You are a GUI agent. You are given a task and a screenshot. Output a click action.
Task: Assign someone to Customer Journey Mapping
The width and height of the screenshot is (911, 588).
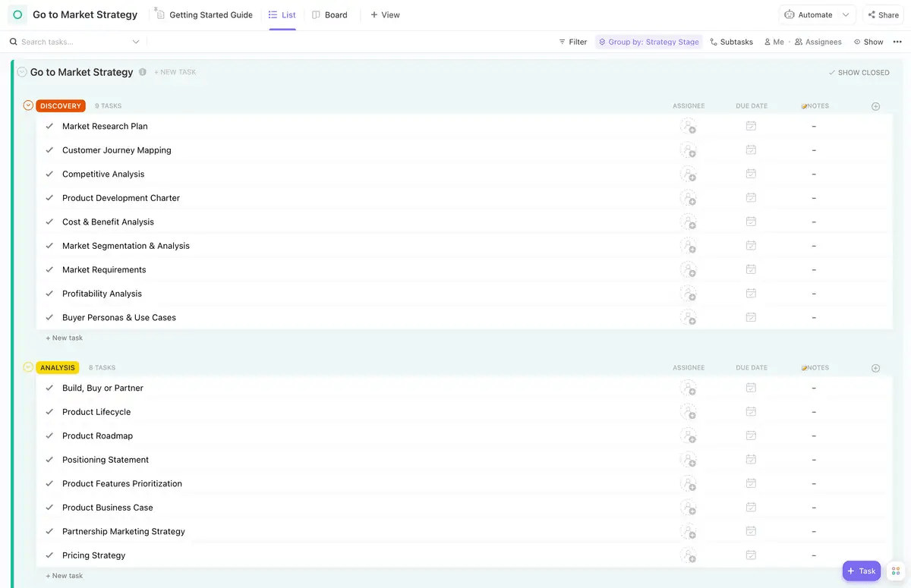coord(689,150)
